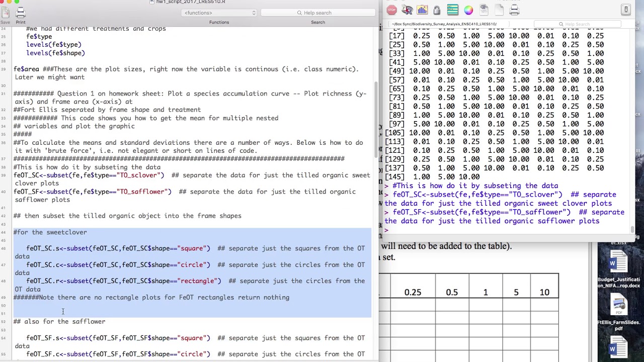Click the red STOP icon in R console
This screenshot has width=644, height=362.
[x=392, y=10]
